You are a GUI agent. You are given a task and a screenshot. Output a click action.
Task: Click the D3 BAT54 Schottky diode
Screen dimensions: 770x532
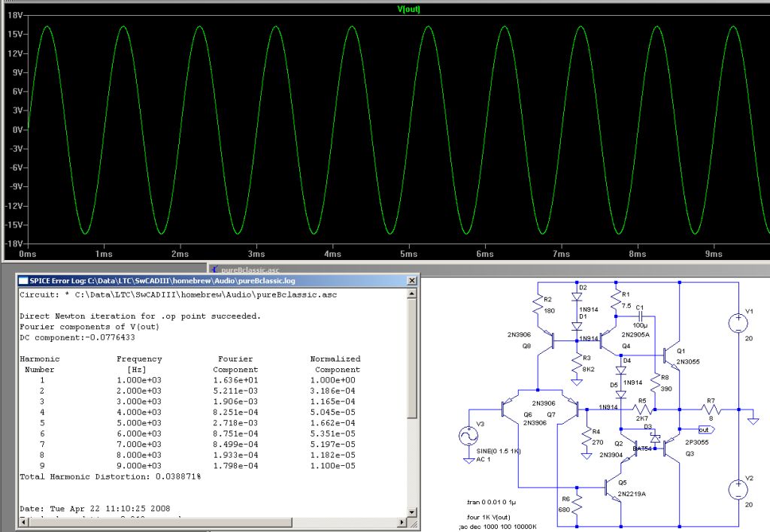[x=655, y=437]
